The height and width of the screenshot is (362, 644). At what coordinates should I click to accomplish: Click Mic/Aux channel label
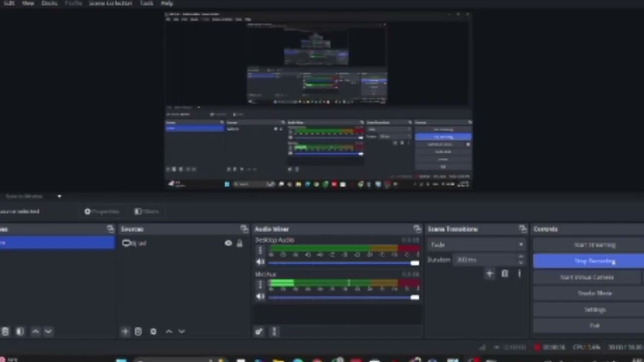pyautogui.click(x=266, y=275)
